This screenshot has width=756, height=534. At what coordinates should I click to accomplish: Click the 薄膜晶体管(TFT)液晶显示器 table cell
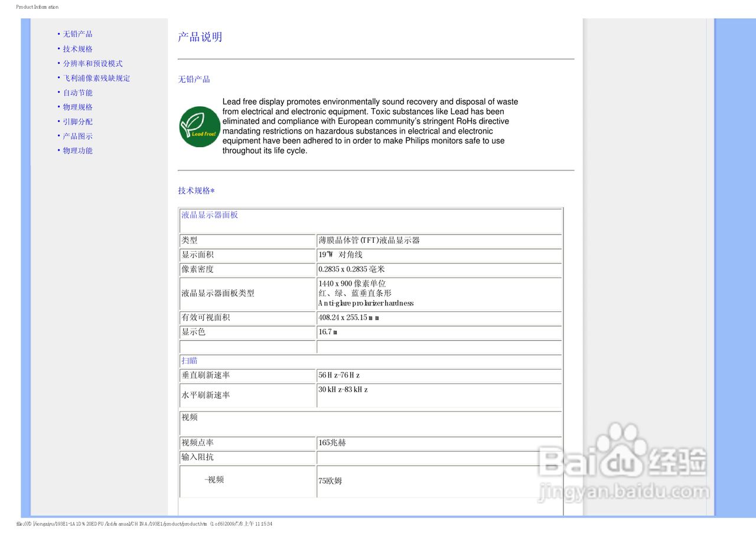click(x=369, y=240)
